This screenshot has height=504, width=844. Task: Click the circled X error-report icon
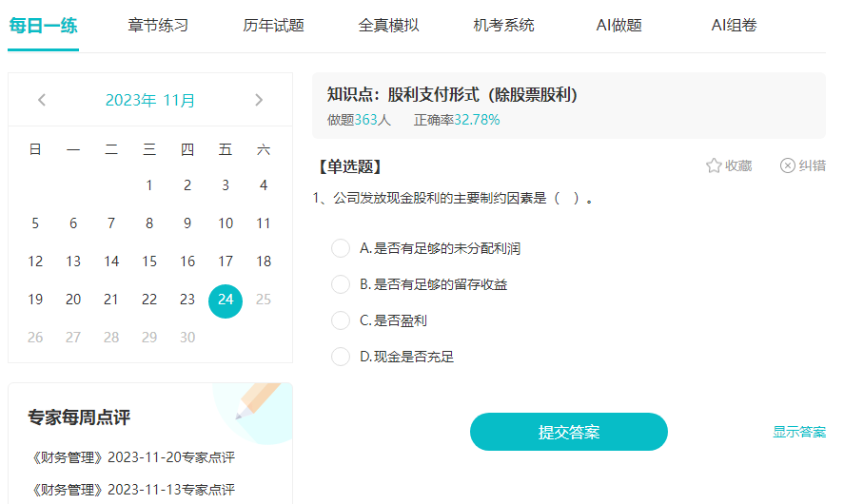[x=788, y=165]
